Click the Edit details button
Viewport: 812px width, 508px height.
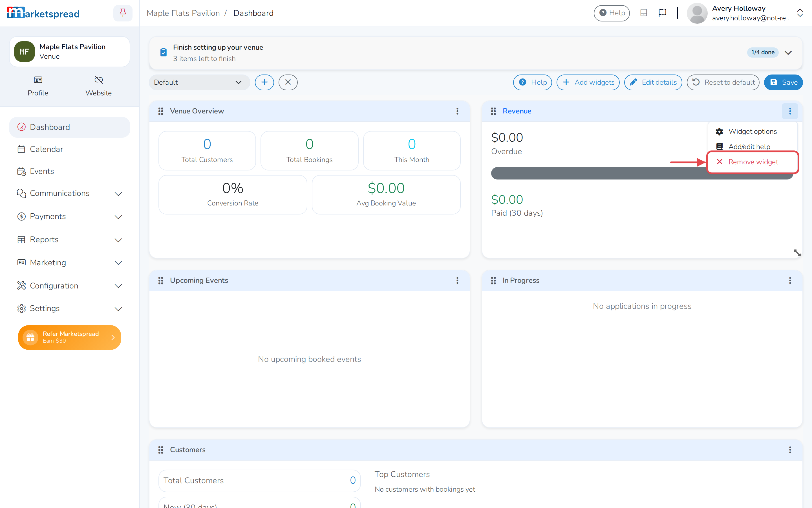pos(653,82)
